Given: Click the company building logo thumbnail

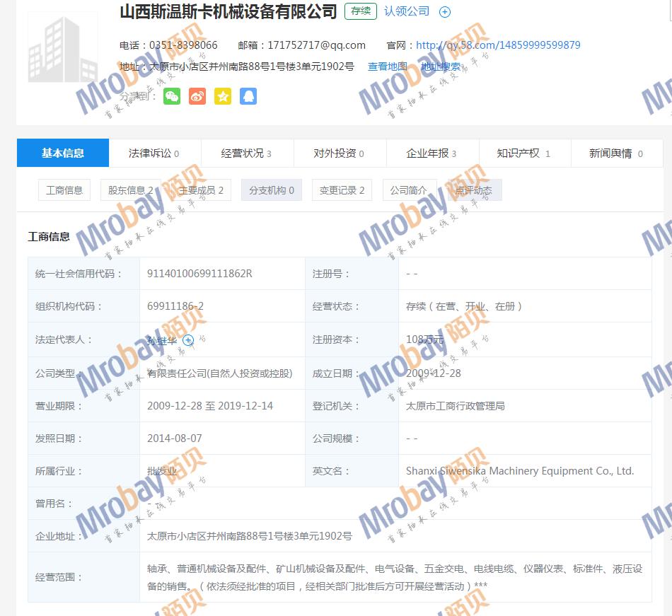Looking at the screenshot, I should tap(62, 47).
